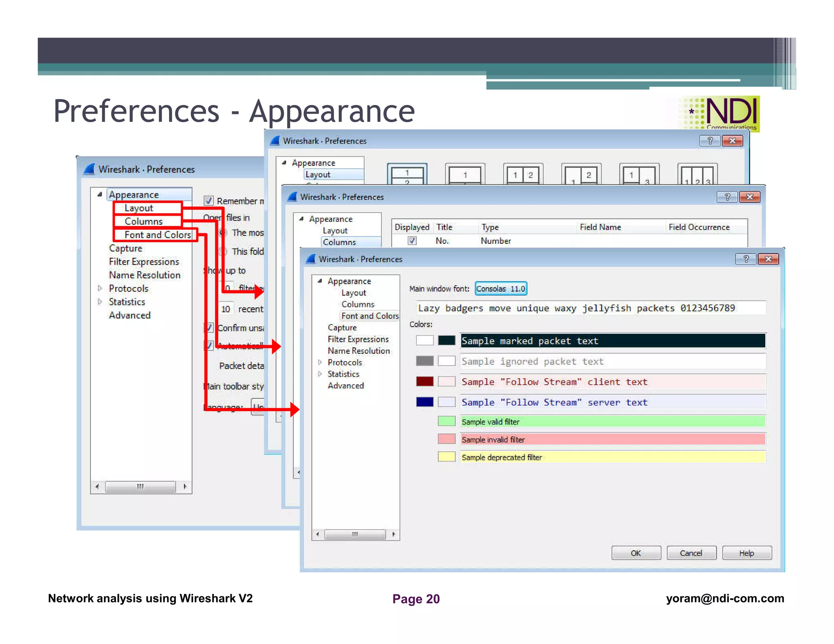The height and width of the screenshot is (644, 834).
Task: Toggle the Confirm unsaved checkbox
Action: pyautogui.click(x=209, y=328)
